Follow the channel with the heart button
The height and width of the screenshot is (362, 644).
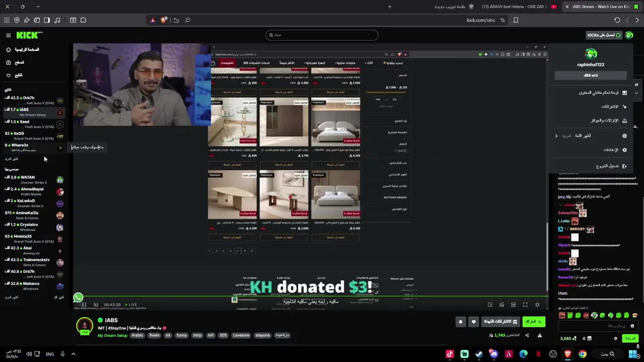pyautogui.click(x=473, y=322)
